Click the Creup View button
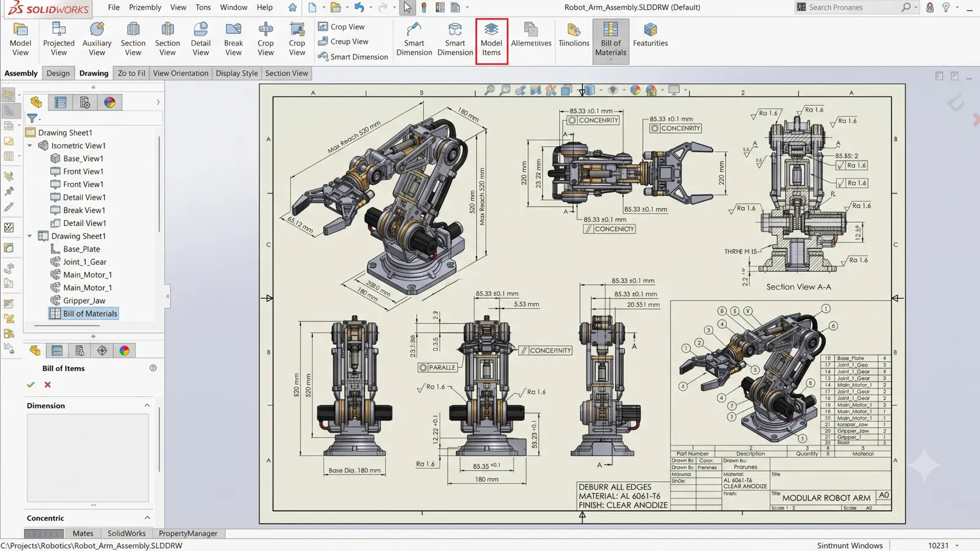 coord(344,42)
